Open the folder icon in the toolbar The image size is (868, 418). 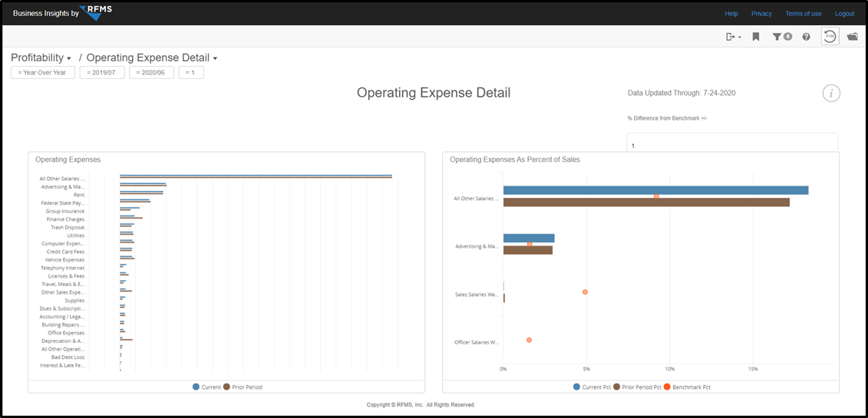coord(853,37)
